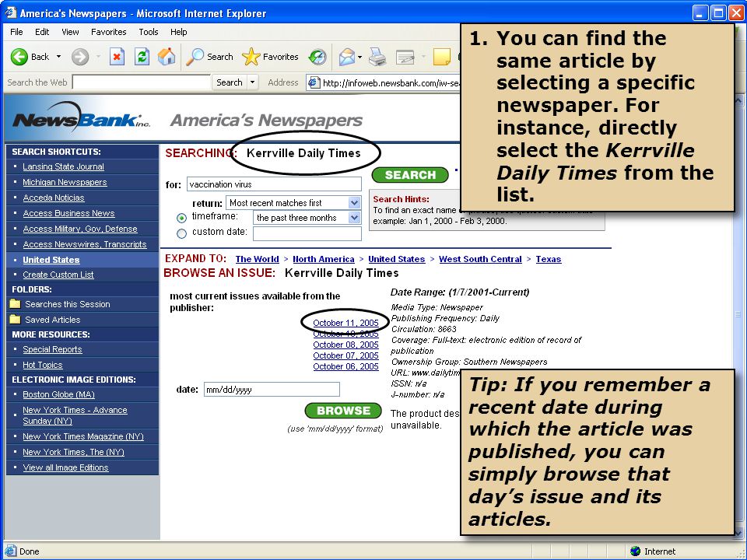Click the green SEARCH button
Viewport: 747px width, 560px height.
(x=410, y=175)
